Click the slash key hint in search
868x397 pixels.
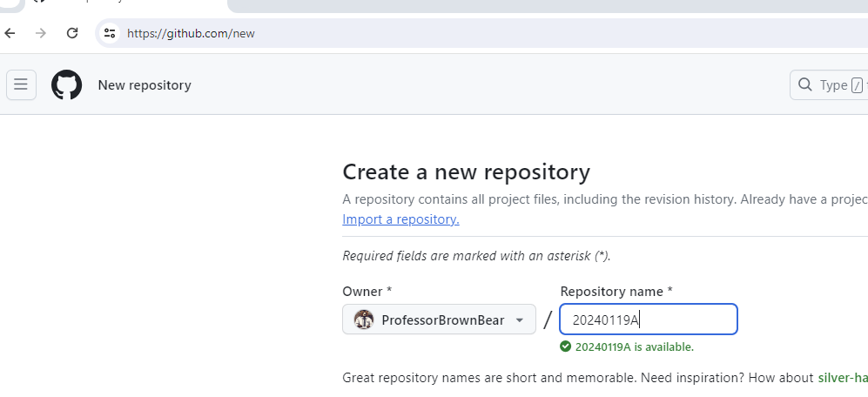point(857,85)
